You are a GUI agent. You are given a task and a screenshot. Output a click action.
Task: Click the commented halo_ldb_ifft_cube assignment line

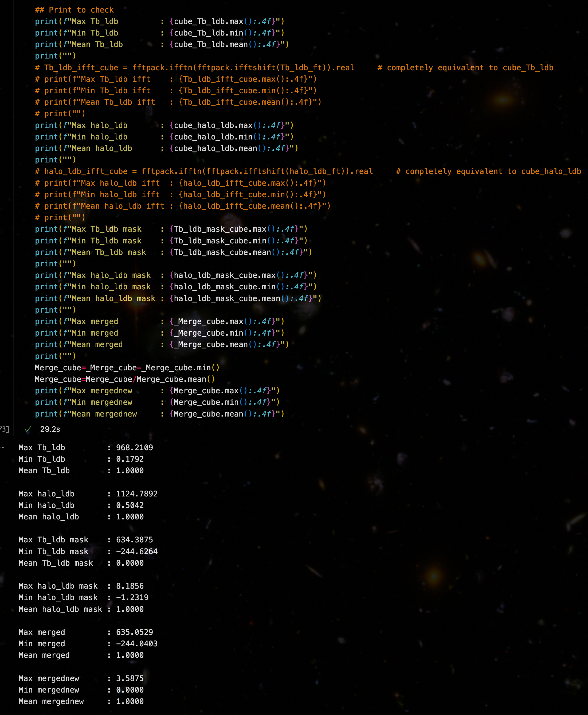click(x=203, y=171)
